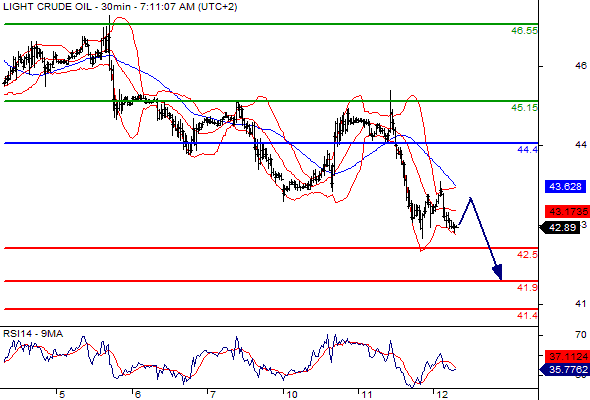Click the red 42.5 support label
590x400 pixels.
point(528,255)
